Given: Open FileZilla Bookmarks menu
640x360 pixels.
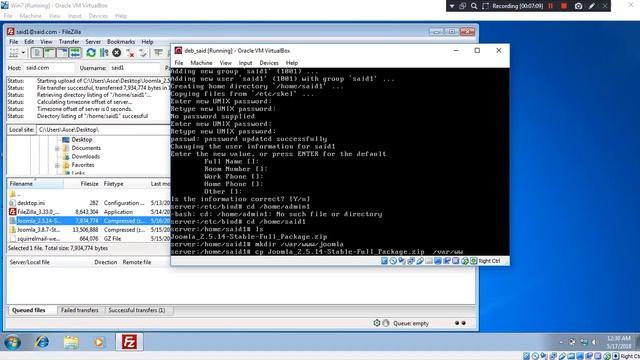Looking at the screenshot, I should [x=121, y=42].
